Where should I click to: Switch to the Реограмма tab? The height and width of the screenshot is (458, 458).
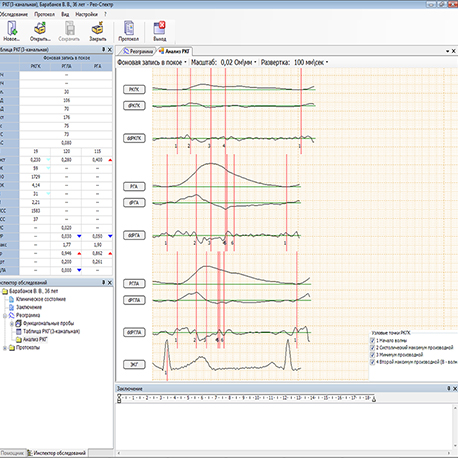(137, 51)
